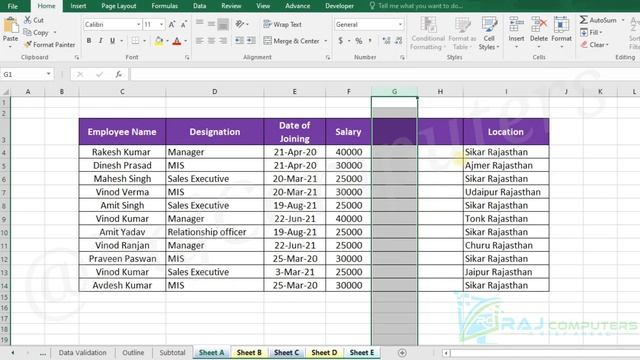Click the Copy icon
Image resolution: width=640 pixels, height=360 pixels.
pos(28,32)
